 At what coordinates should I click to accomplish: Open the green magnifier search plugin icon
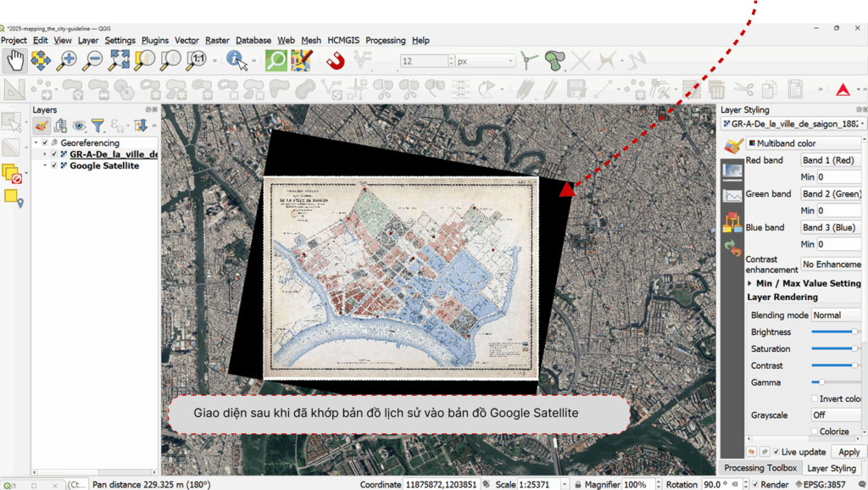275,60
